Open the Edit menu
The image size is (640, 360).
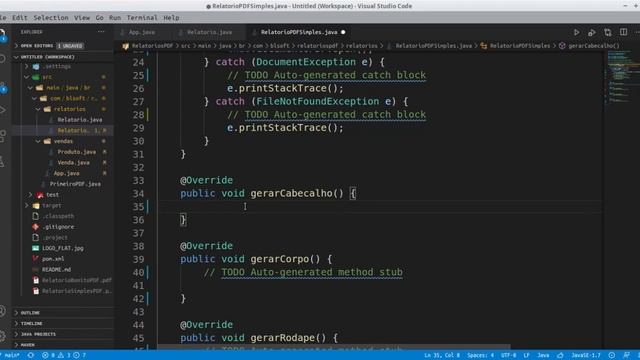tap(20, 18)
